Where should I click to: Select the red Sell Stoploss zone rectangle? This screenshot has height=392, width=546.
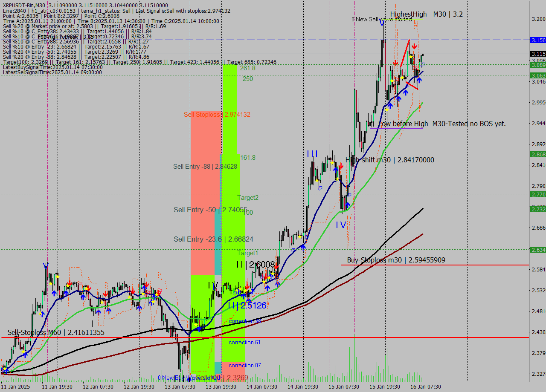(206, 193)
